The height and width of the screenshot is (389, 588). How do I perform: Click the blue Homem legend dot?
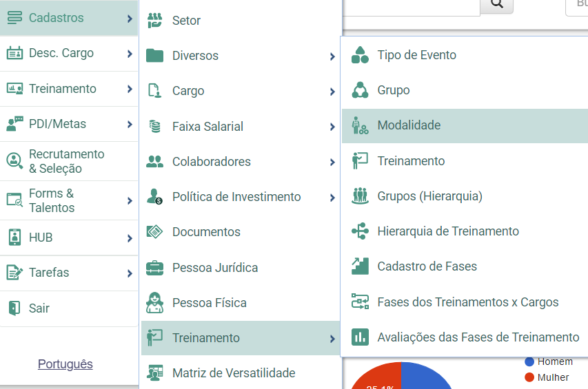coord(529,361)
